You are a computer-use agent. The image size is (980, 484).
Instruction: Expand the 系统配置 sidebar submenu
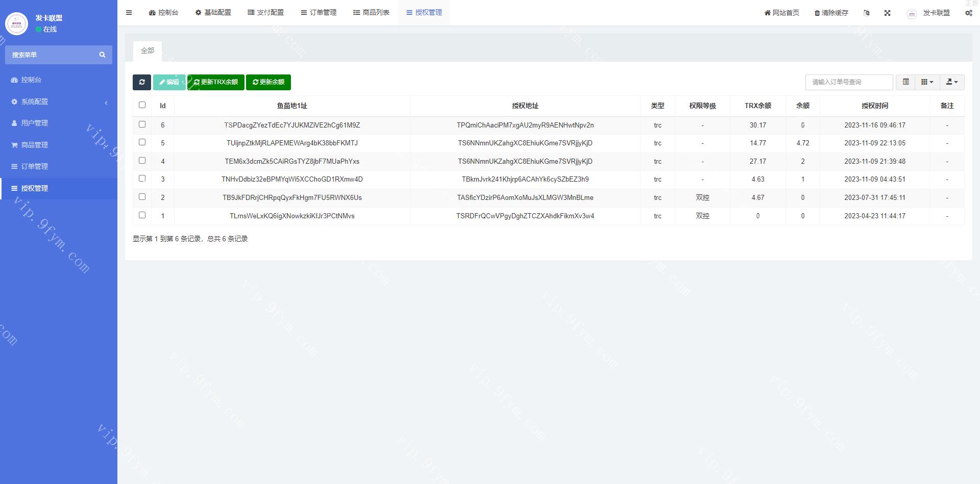[x=59, y=102]
